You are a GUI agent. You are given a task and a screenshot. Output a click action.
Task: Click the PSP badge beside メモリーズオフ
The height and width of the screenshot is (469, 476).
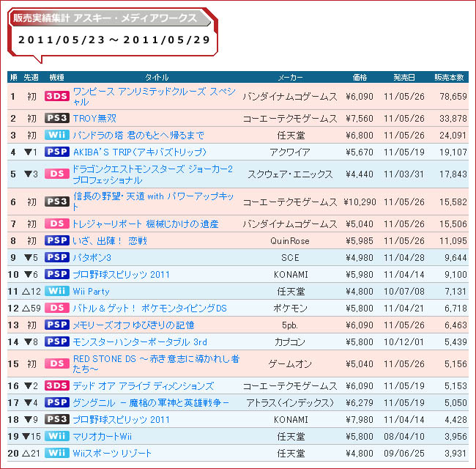(x=57, y=325)
